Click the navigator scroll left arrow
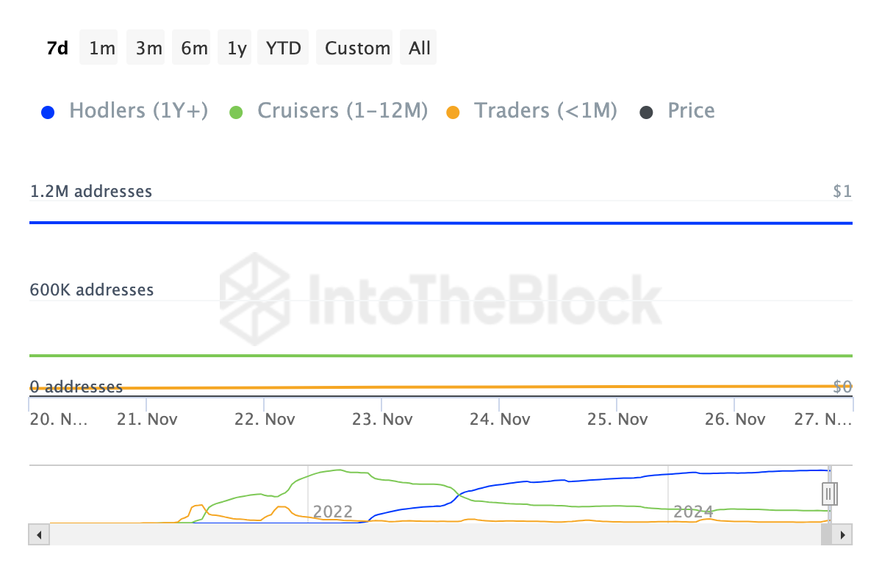The image size is (882, 588). pos(39,534)
